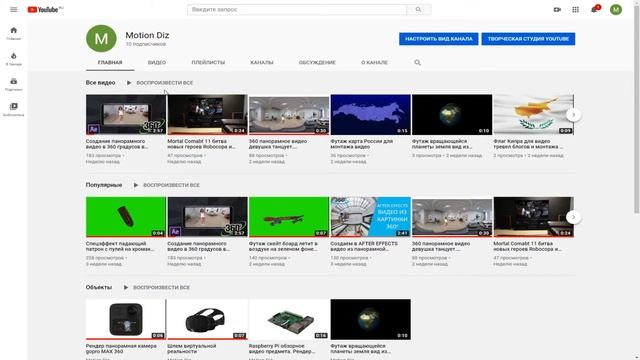The width and height of the screenshot is (640, 360).
Task: Open the Russia map footage thumbnail
Action: click(x=371, y=115)
